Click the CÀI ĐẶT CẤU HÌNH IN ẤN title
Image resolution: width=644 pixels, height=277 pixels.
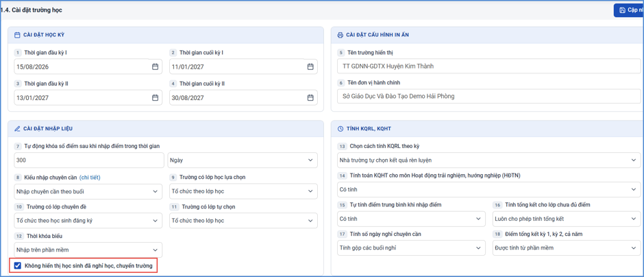pos(377,35)
